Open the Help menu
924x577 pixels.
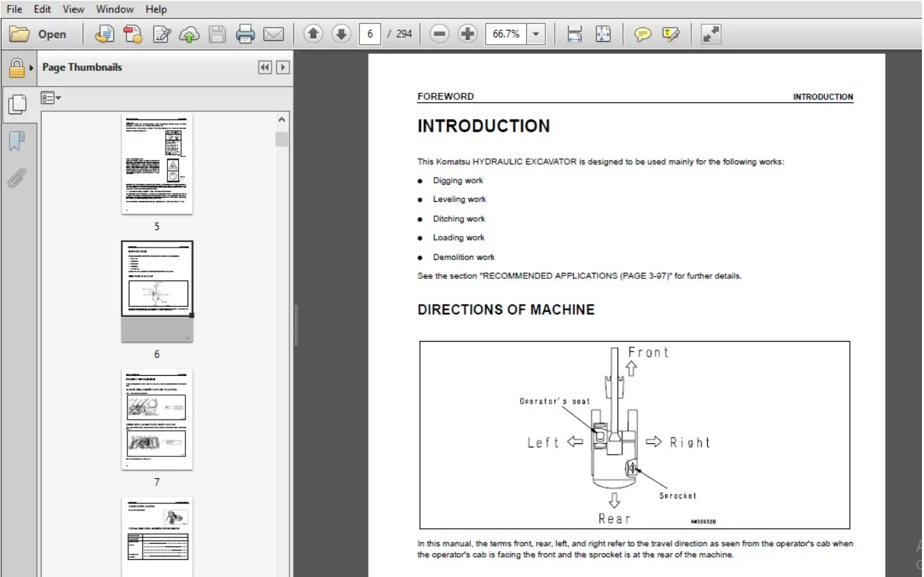tap(156, 9)
